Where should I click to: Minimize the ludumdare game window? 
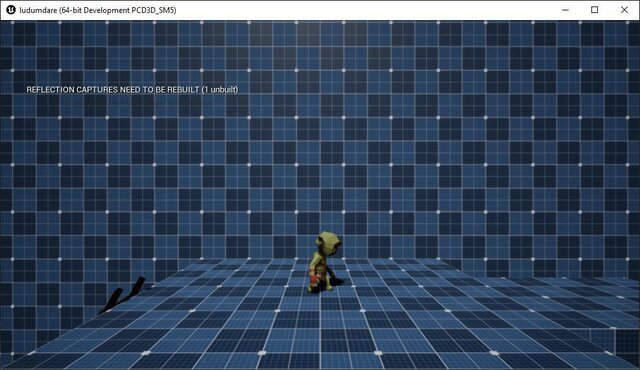(565, 10)
